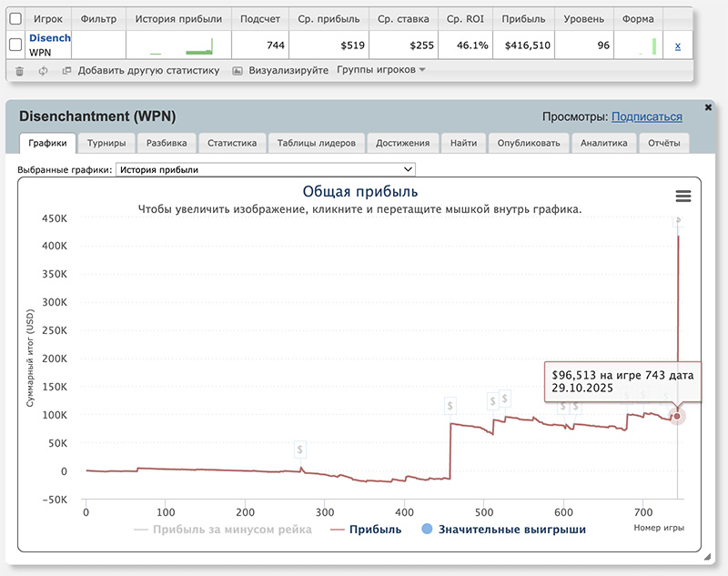This screenshot has height=576, width=728.
Task: Switch to the Турниры tab
Action: (x=106, y=143)
